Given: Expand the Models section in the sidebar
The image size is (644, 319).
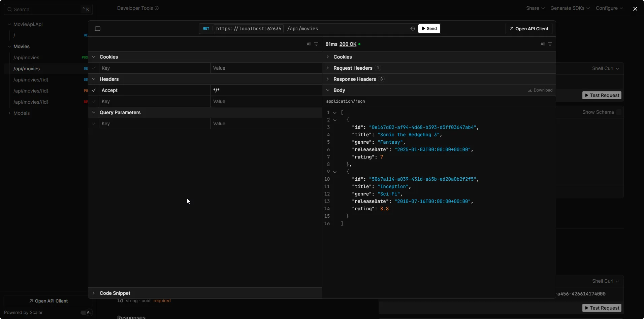Looking at the screenshot, I should [x=10, y=113].
